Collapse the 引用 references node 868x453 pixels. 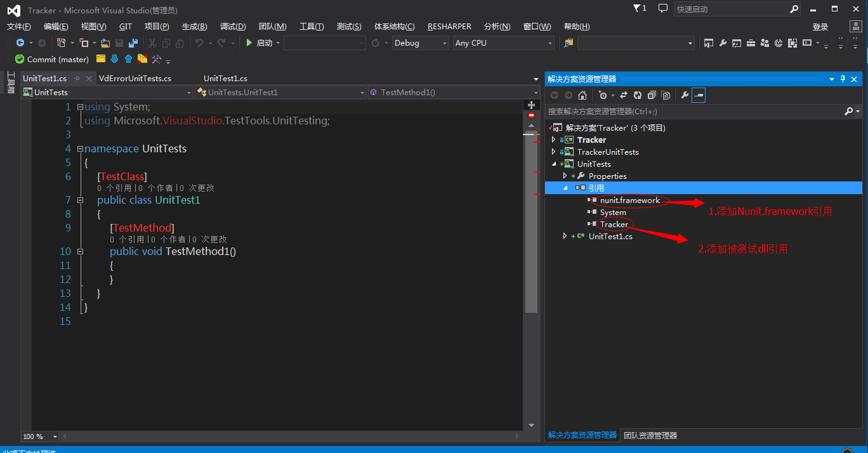tap(565, 188)
